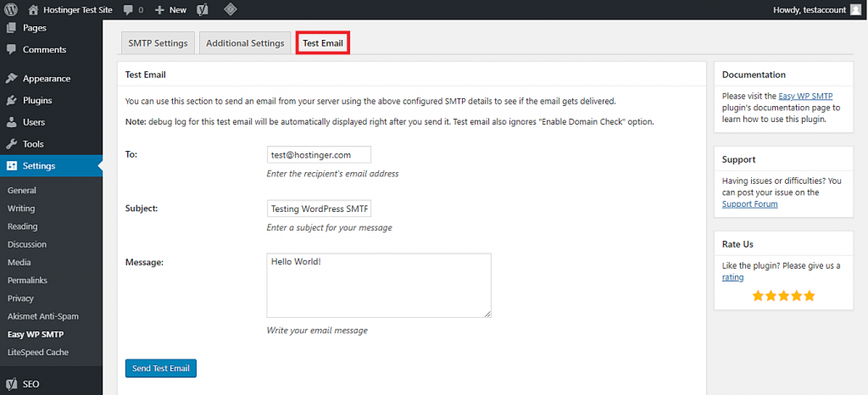Switch to the SMTP Settings tab
The height and width of the screenshot is (395, 868).
[158, 43]
